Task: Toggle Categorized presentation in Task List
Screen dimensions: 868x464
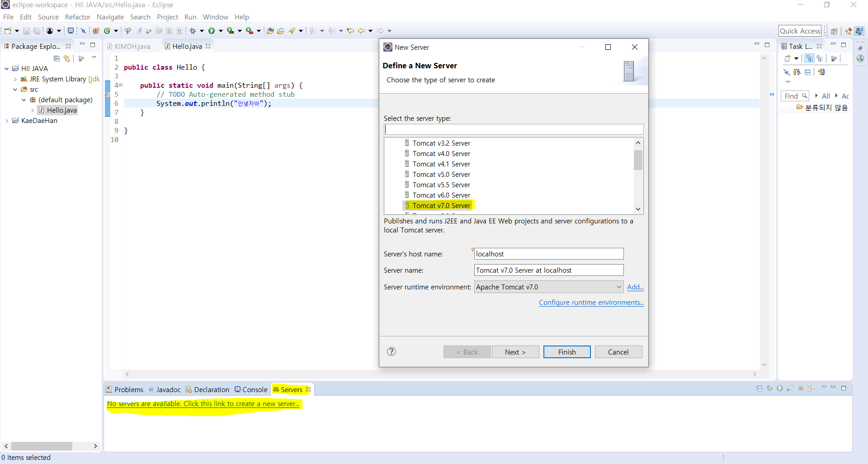Action: point(809,58)
